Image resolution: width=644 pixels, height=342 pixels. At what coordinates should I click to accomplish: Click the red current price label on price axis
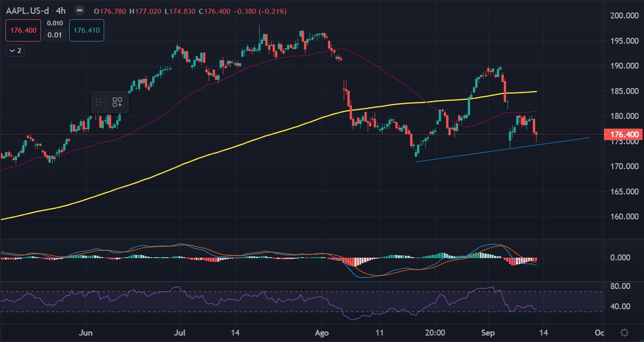pos(623,135)
